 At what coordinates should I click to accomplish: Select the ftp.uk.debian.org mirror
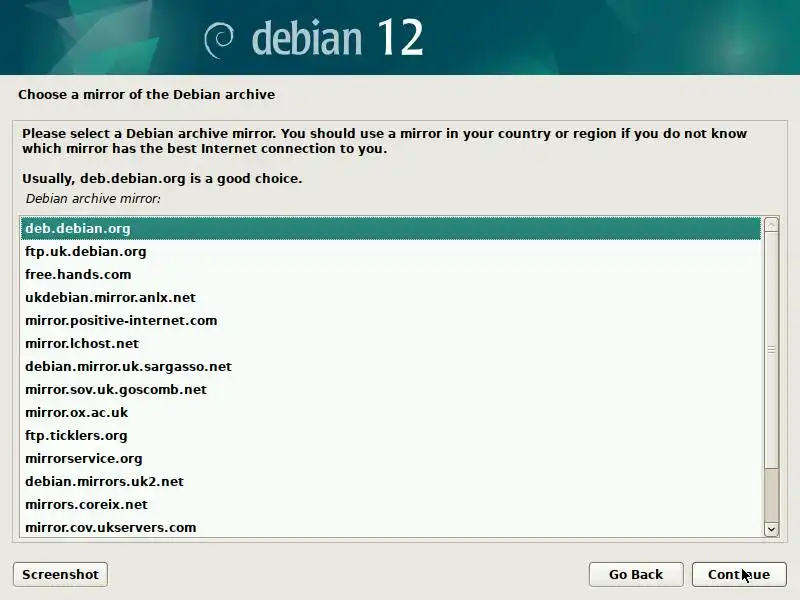point(391,252)
